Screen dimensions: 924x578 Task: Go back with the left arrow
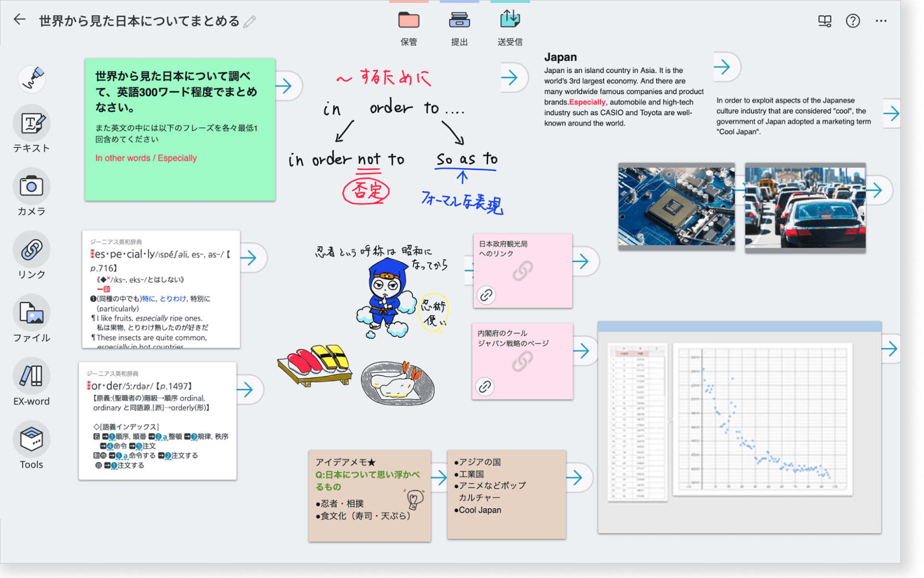pos(20,20)
